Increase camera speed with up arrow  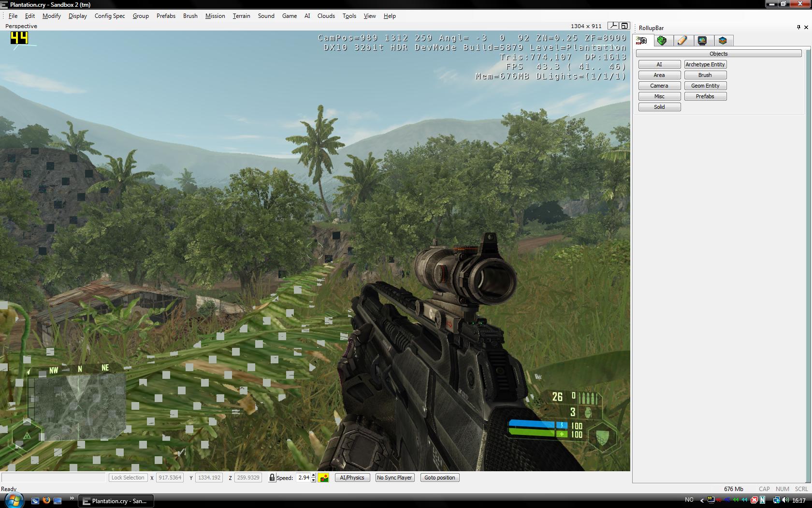coord(314,475)
